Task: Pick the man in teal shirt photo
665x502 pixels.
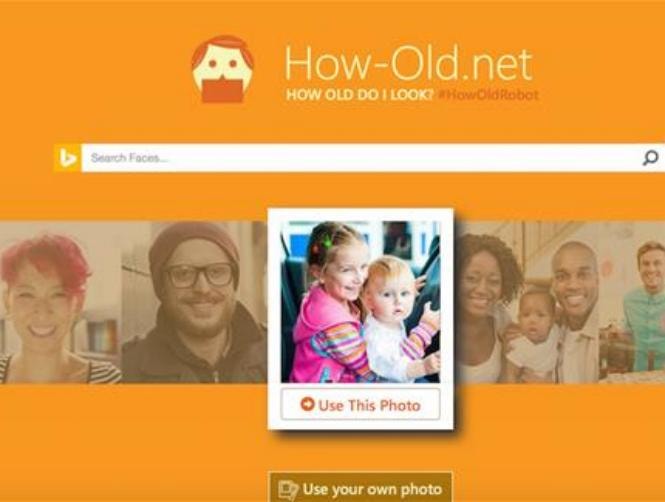Action: coord(645,303)
